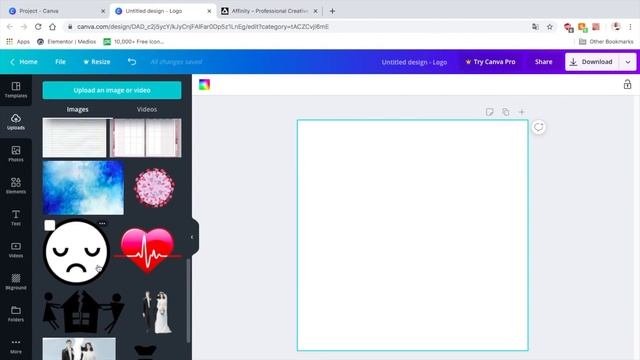Viewport: 640px width, 360px height.
Task: Open the Apps bookmarks shortcut
Action: coord(18,42)
